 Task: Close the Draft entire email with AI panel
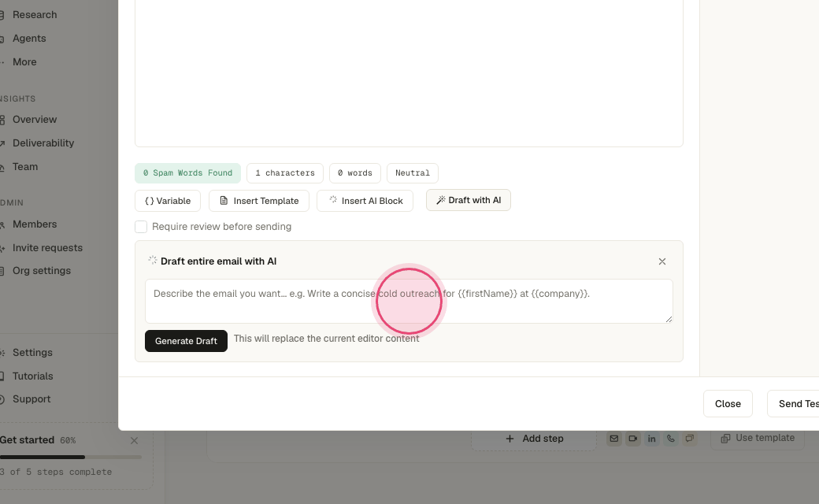click(x=661, y=261)
